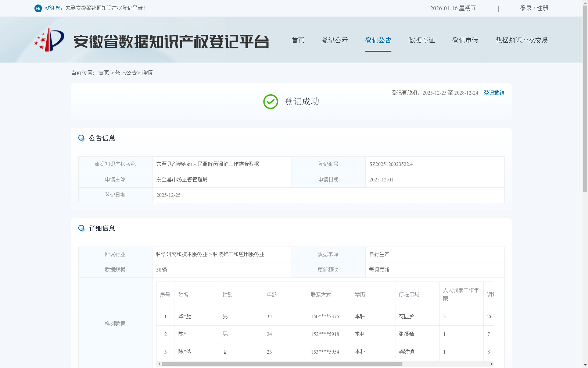The height and width of the screenshot is (368, 588).
Task: Click the name cell 陈*然
Action: [x=185, y=352]
